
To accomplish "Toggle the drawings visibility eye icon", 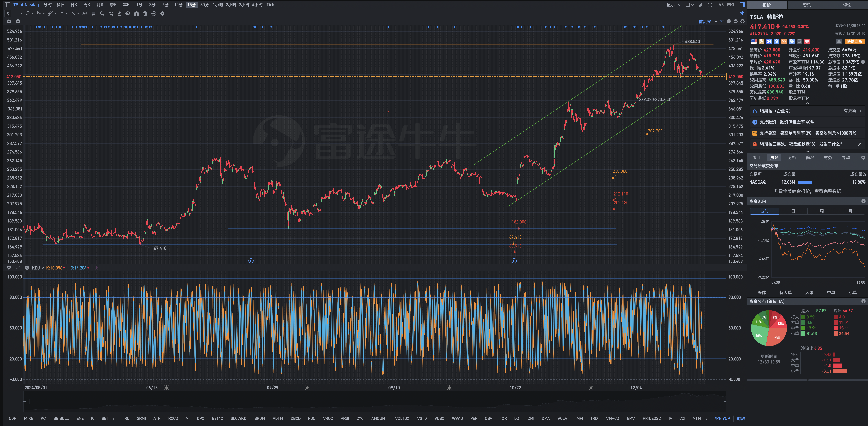I will tap(128, 13).
